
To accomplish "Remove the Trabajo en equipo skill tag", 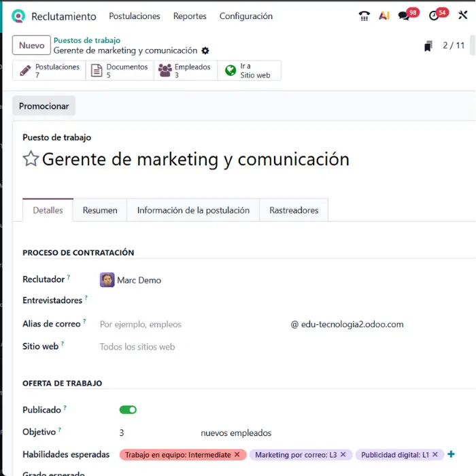I will click(x=237, y=455).
